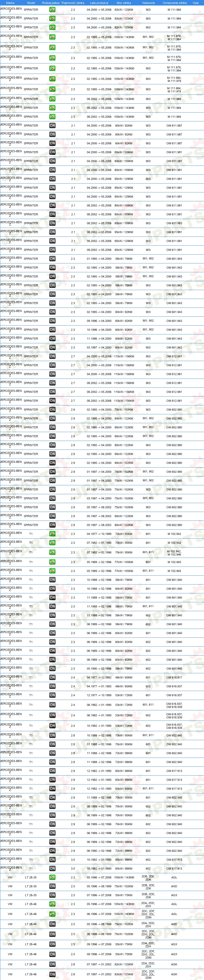Select the OM 616.917 engine code cell
Screen dimensions: 204x980
tap(174, 677)
